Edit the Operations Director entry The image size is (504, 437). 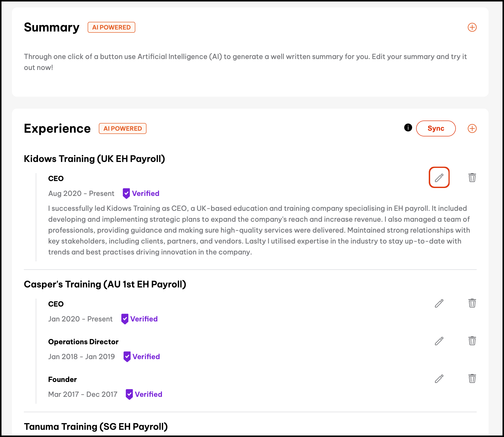439,341
